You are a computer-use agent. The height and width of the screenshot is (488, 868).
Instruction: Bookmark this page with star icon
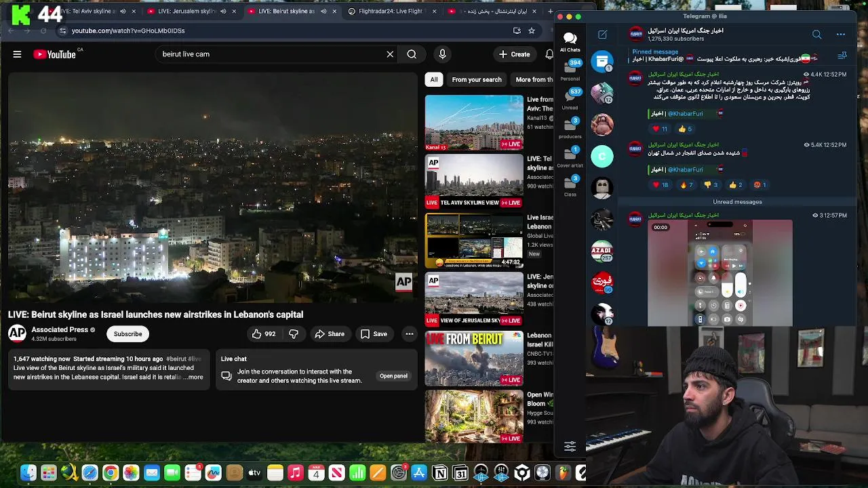[532, 30]
